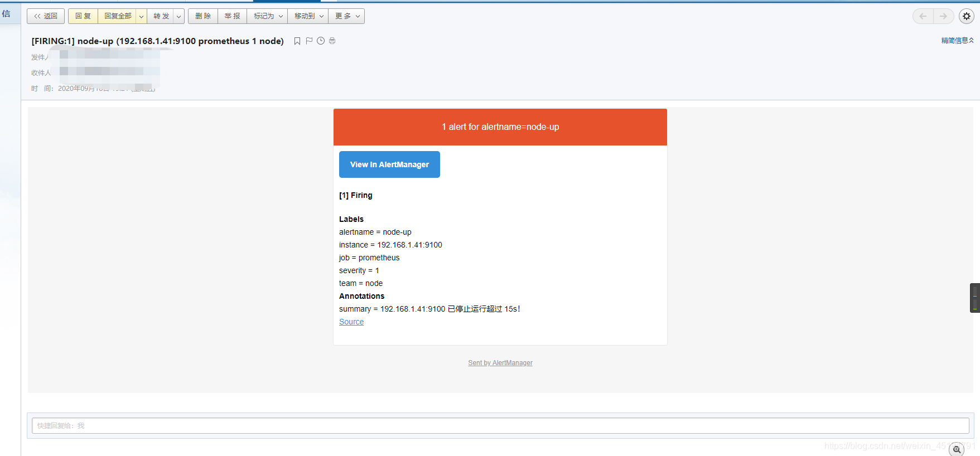The image size is (980, 456).
Task: Click the dark side widget on right edge
Action: [975, 298]
